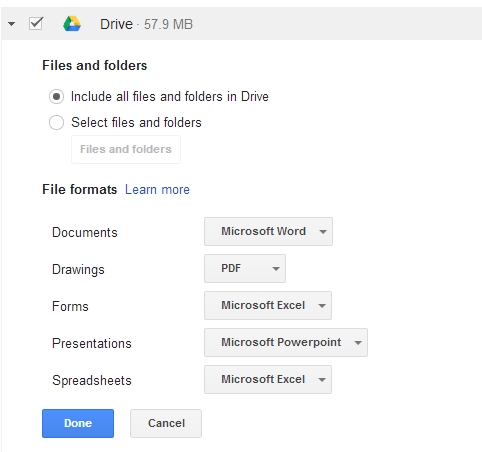Click the Google Drive logo icon
Image resolution: width=482 pixels, height=452 pixels.
click(72, 24)
